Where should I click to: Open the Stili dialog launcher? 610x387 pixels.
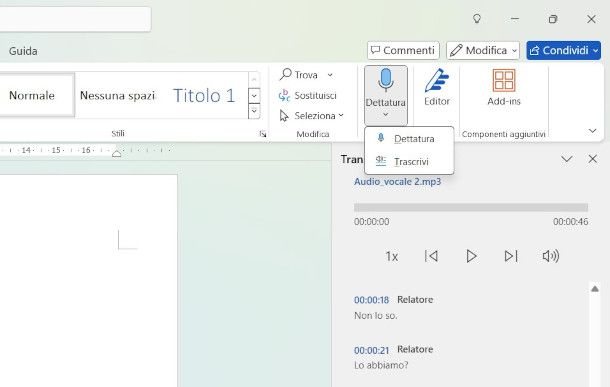pos(263,134)
